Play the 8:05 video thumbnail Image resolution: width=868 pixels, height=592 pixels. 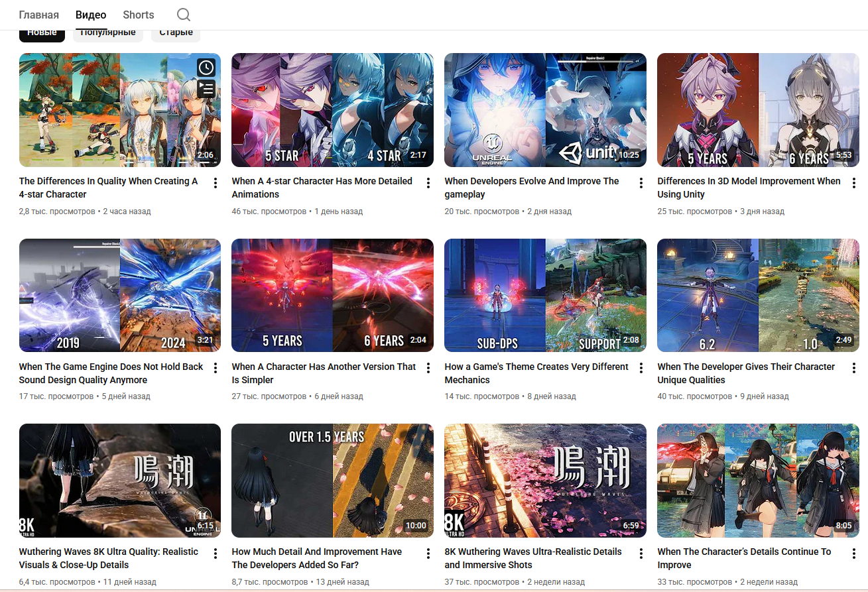click(758, 481)
